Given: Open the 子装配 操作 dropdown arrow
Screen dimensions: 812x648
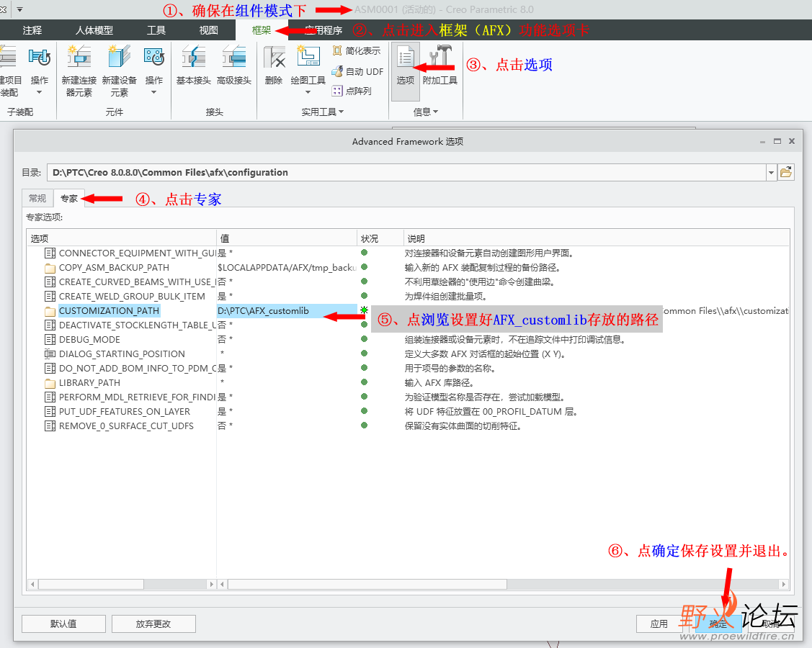Looking at the screenshot, I should (x=40, y=92).
